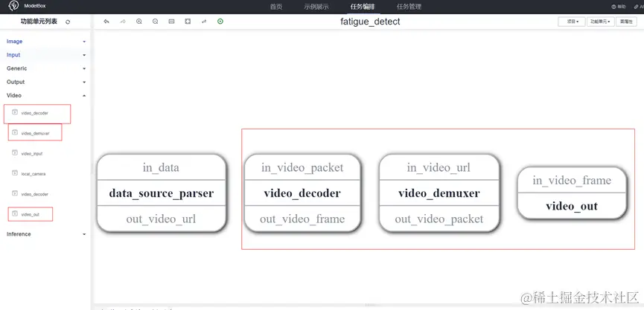This screenshot has width=644, height=310.
Task: Click the icon beside video_input in the list
Action: pyautogui.click(x=15, y=152)
